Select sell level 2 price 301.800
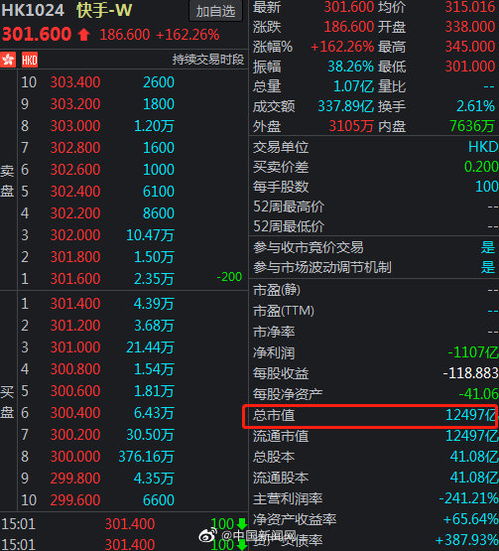The height and width of the screenshot is (551, 499). point(75,257)
